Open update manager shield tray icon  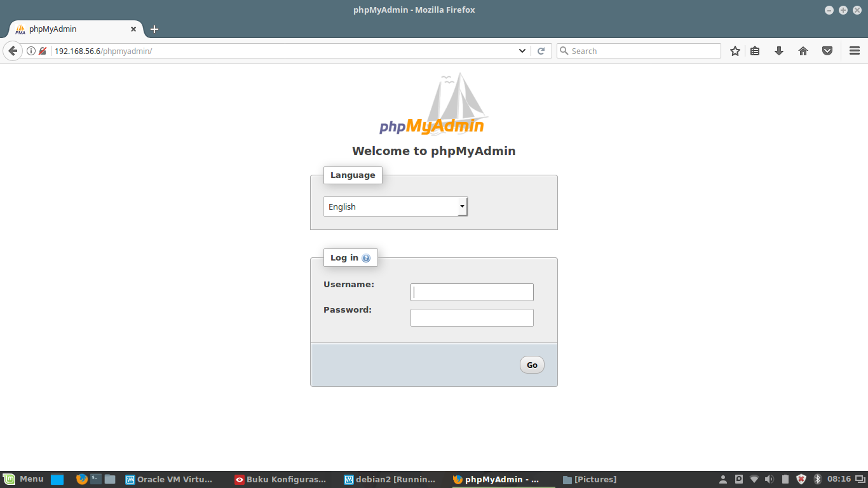click(x=801, y=479)
